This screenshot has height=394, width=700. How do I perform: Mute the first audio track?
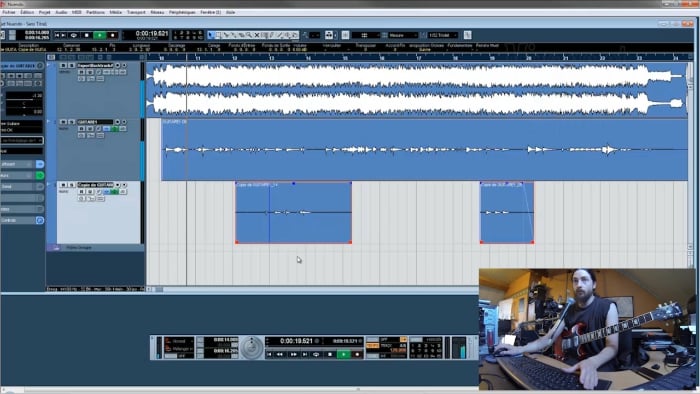[x=63, y=66]
